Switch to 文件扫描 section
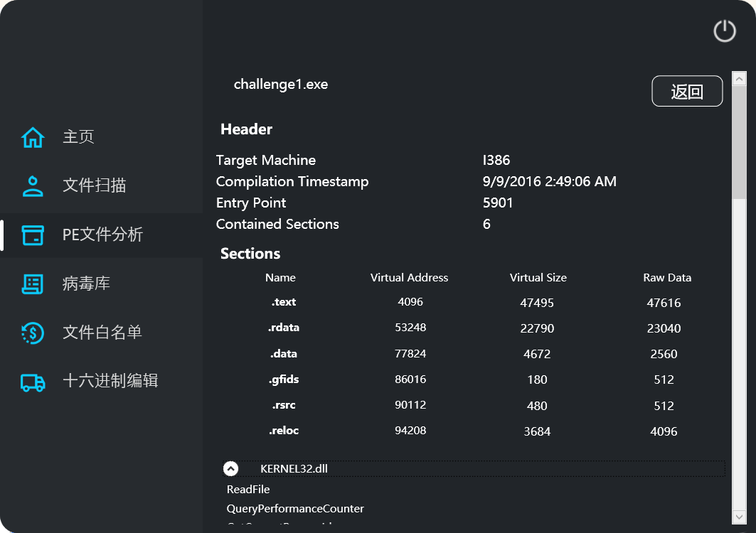The image size is (756, 533). tap(94, 186)
